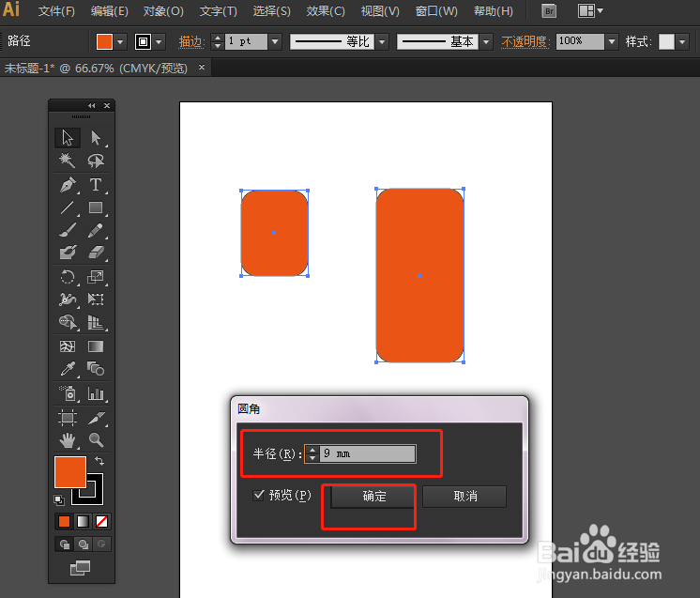Open brush definition dropdown (基本)

point(487,42)
